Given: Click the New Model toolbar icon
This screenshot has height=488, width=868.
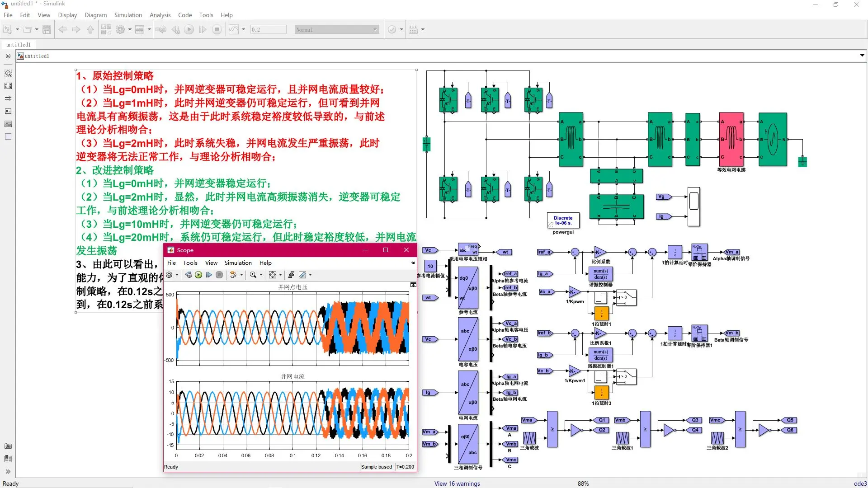Looking at the screenshot, I should click(x=8, y=30).
